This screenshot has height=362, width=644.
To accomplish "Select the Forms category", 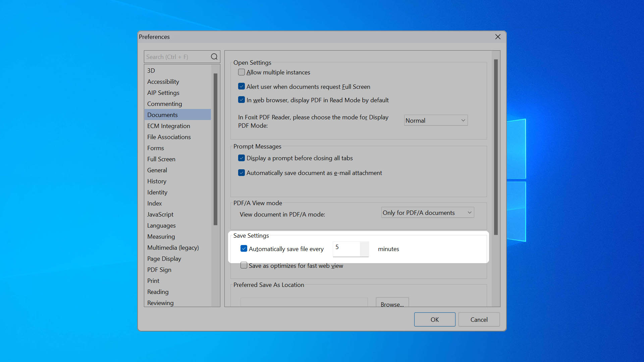I will (178, 148).
